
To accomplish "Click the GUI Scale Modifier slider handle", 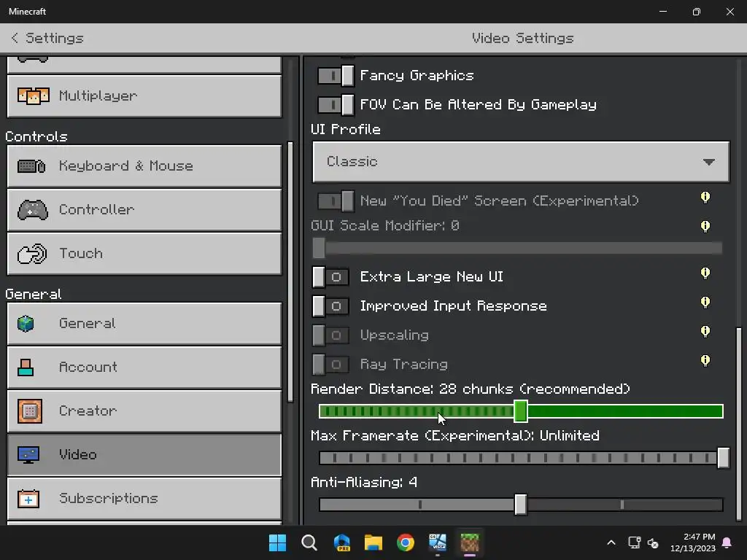I will pos(319,248).
